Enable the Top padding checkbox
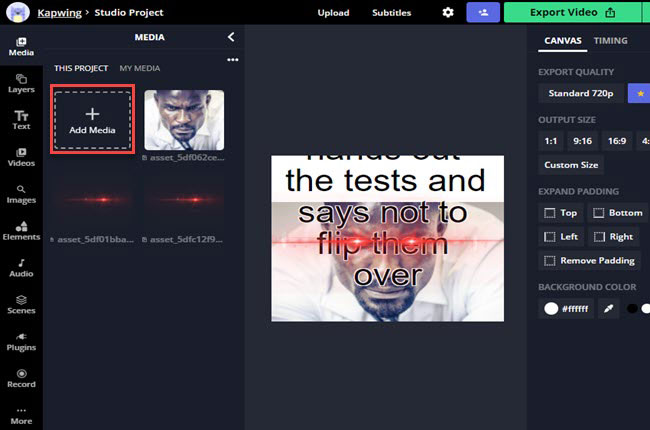The height and width of the screenshot is (430, 650). [549, 213]
